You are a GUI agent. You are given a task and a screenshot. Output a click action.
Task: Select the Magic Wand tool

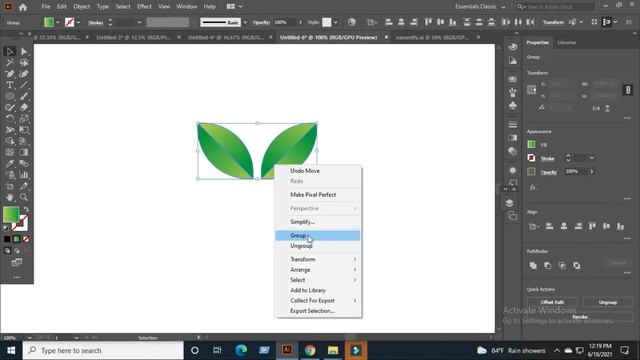point(10,62)
